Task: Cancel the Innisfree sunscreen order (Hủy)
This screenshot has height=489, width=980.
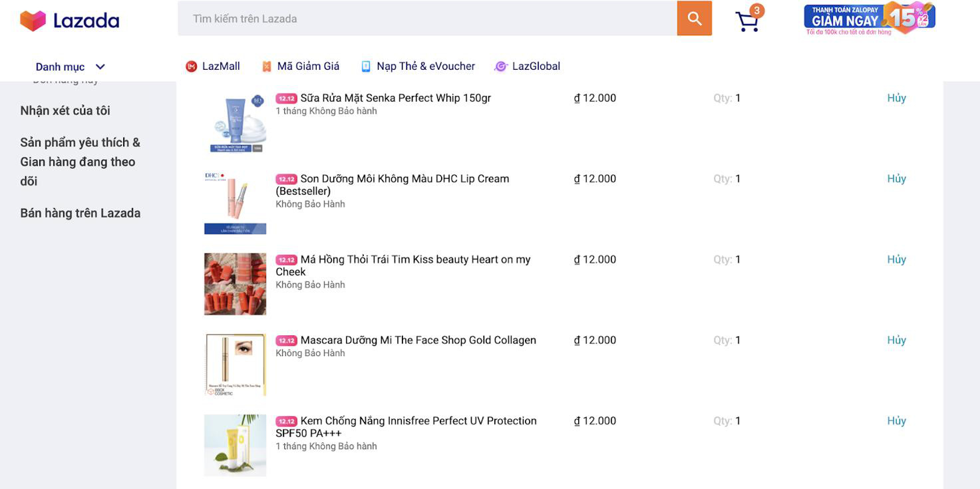Action: point(896,420)
